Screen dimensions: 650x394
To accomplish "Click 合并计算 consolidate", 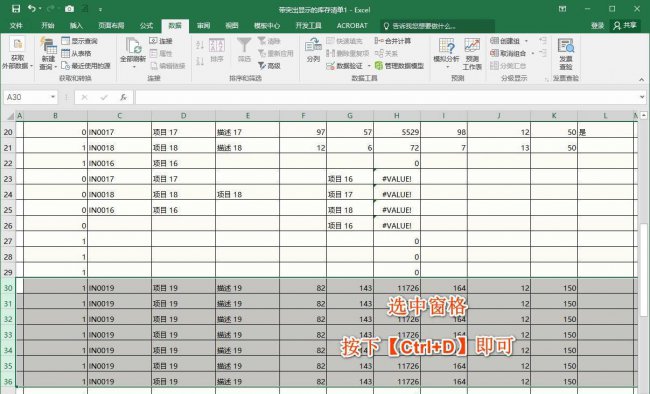I will pos(393,41).
